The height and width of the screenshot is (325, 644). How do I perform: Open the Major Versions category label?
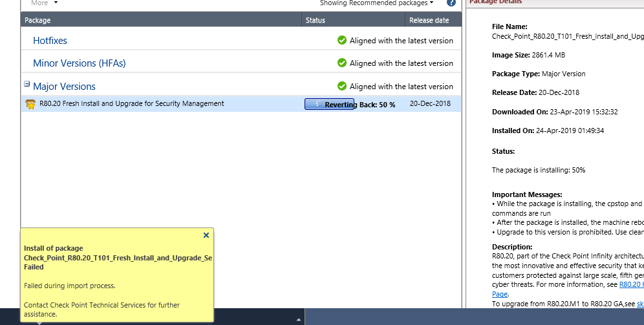[x=64, y=87]
